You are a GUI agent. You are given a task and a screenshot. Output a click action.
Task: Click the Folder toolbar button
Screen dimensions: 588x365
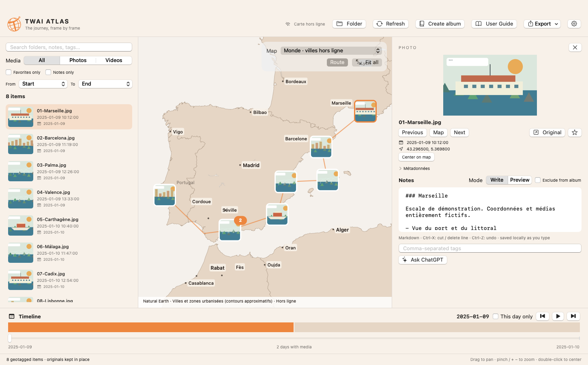click(349, 24)
